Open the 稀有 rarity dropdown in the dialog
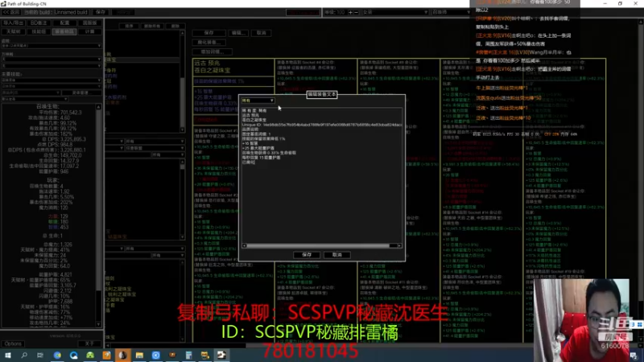 click(x=258, y=101)
